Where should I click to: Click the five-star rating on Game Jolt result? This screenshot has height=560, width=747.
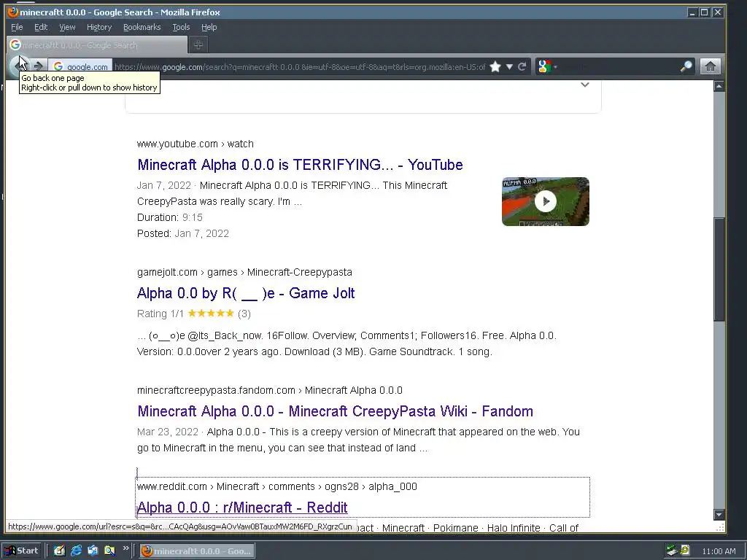pyautogui.click(x=211, y=314)
